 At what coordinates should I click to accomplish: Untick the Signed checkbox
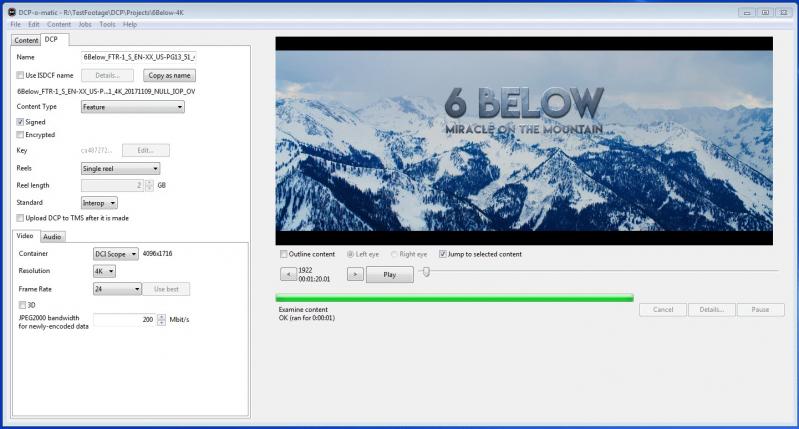click(x=20, y=122)
